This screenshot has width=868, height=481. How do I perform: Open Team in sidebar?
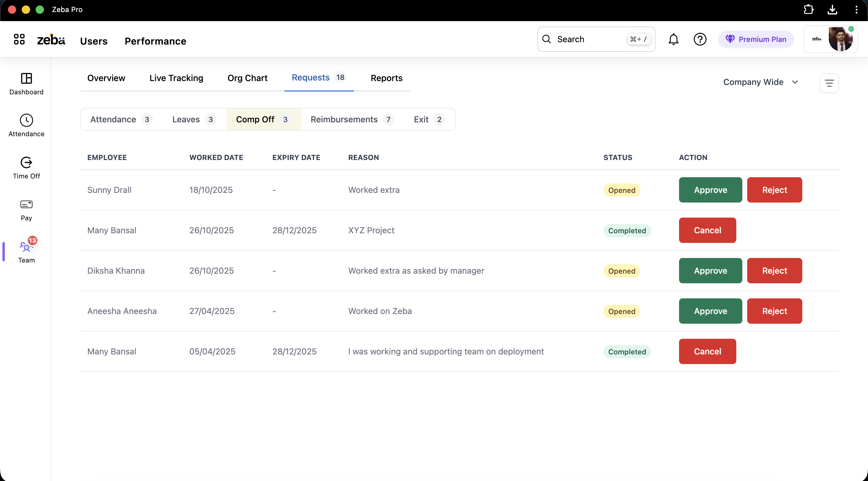point(26,252)
